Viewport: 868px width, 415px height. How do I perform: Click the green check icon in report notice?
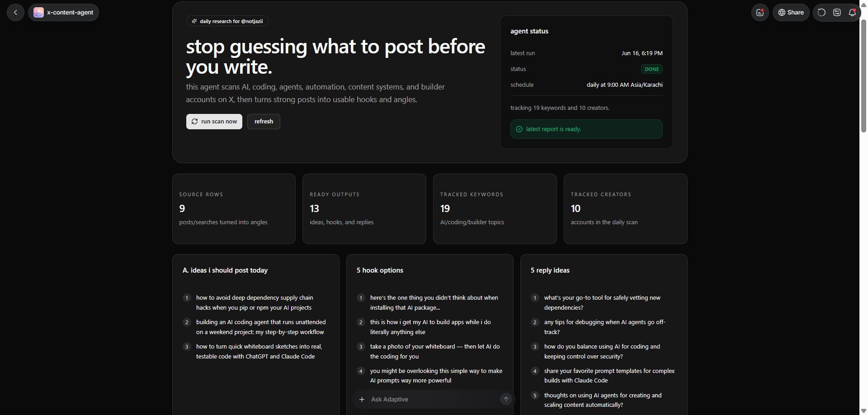(519, 129)
